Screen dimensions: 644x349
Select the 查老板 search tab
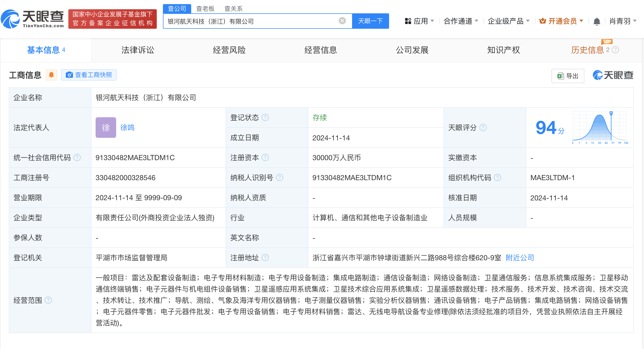coord(205,9)
